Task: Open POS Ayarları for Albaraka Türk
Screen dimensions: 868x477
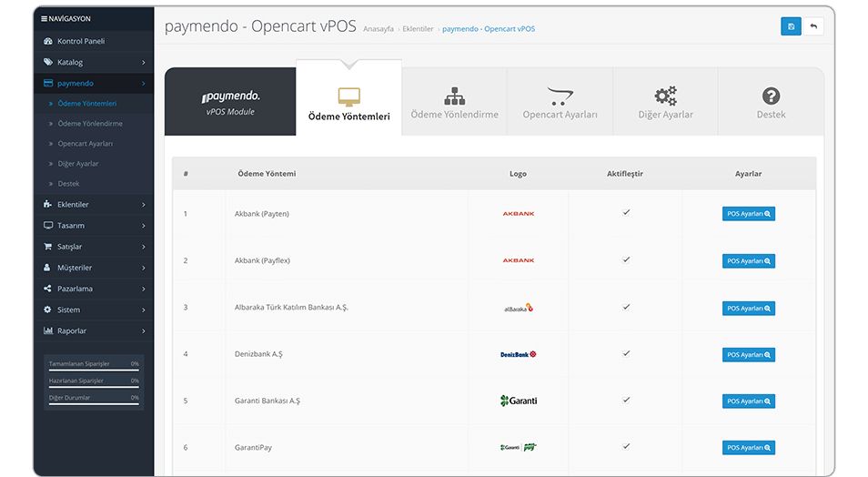Action: [x=749, y=308]
